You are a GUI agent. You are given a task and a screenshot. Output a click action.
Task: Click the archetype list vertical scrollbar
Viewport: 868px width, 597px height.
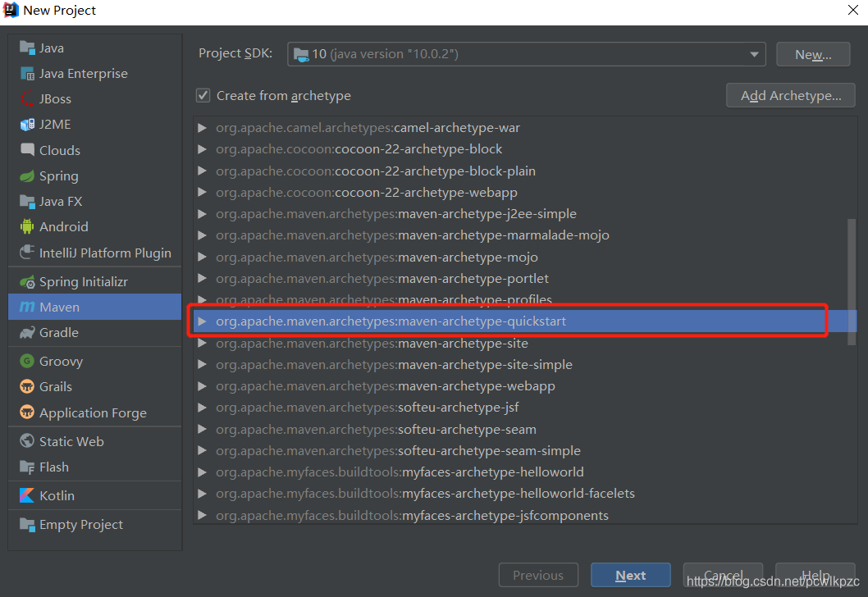852,282
